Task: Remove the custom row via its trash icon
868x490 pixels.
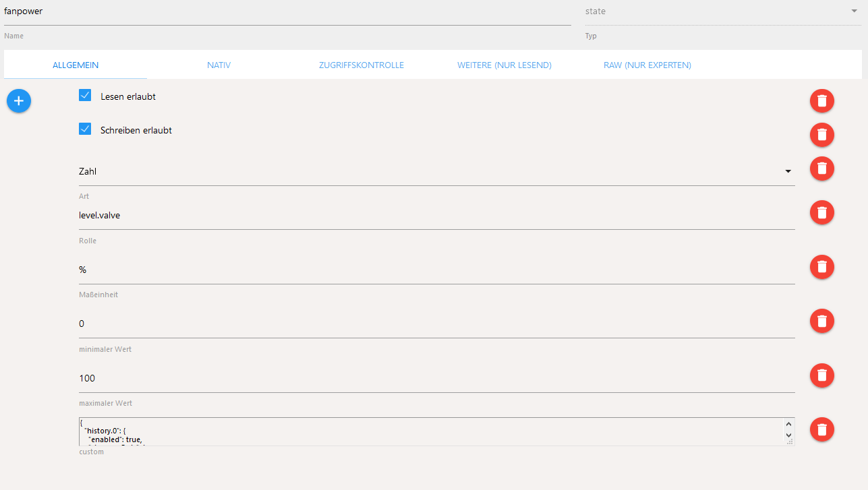Action: [x=821, y=429]
